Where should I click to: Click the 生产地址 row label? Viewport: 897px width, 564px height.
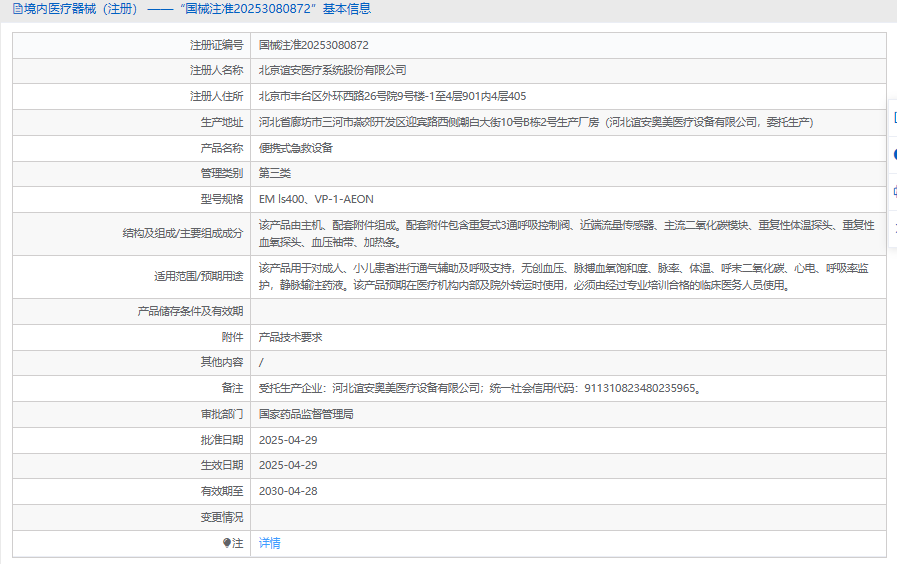coord(221,122)
